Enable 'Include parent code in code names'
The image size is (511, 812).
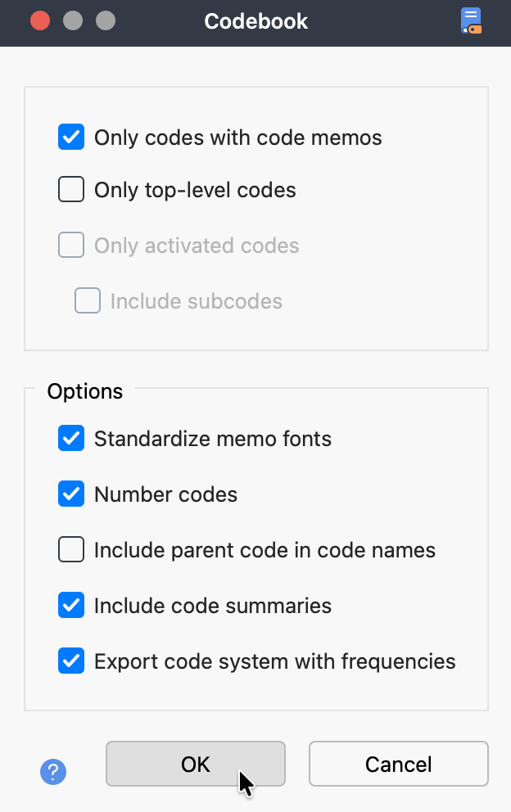71,549
